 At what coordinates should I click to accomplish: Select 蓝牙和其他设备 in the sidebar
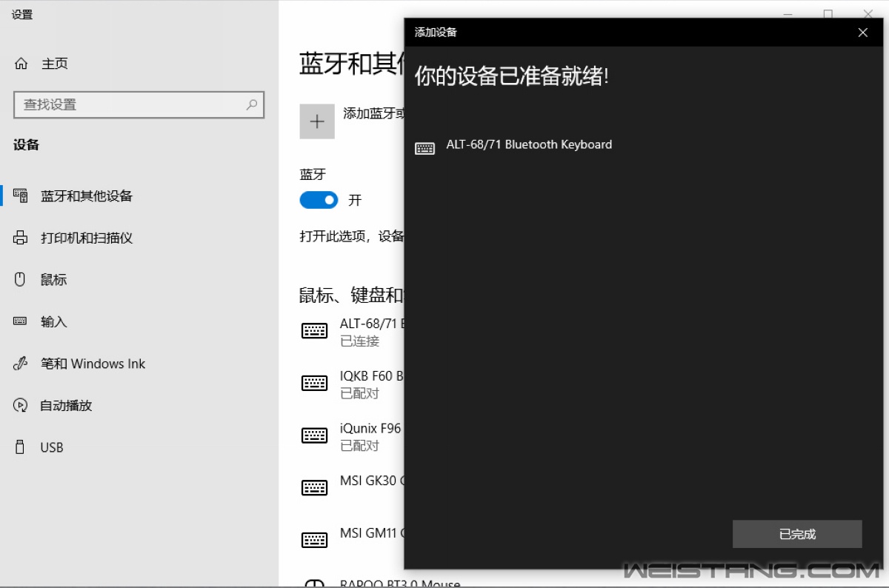point(87,196)
